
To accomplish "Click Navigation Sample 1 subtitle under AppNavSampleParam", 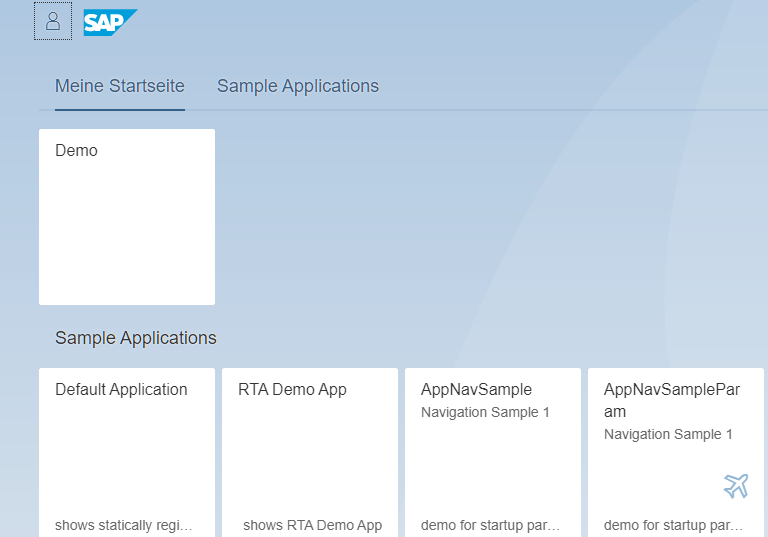I will click(668, 434).
